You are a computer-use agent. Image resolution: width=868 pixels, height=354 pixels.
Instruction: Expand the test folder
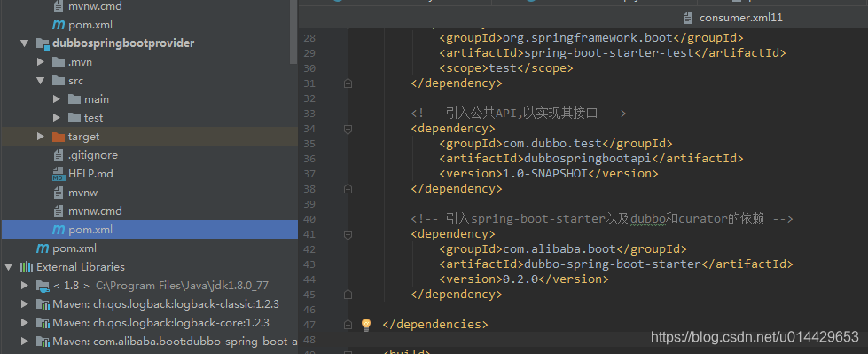pos(57,118)
